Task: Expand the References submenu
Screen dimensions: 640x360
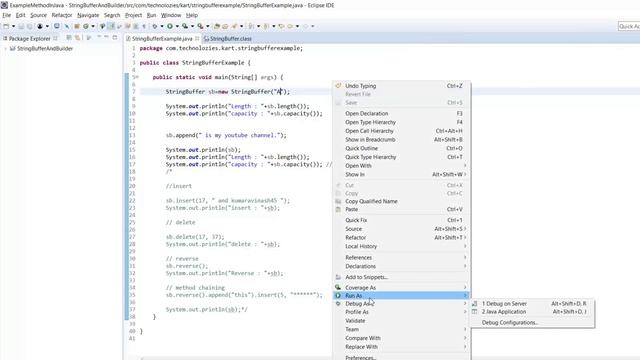Action: pyautogui.click(x=402, y=258)
